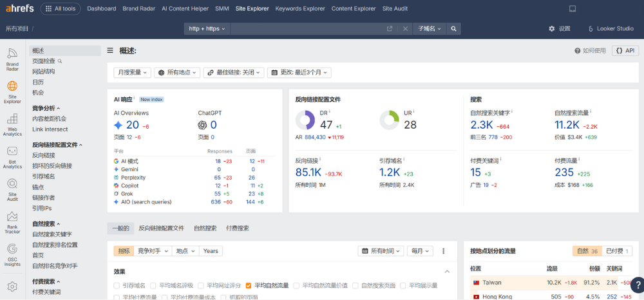Collapse 竞争分析 sidebar group
This screenshot has width=644, height=300.
point(46,108)
